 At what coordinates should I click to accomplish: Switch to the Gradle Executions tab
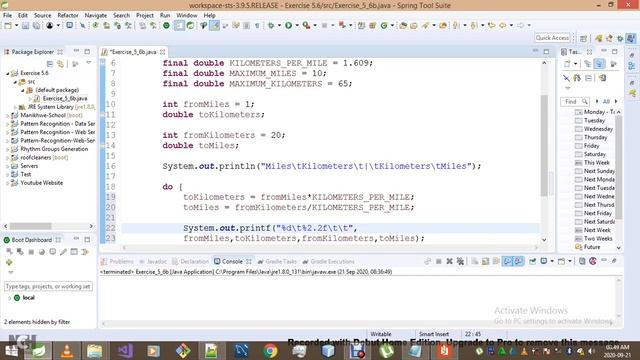click(x=329, y=261)
